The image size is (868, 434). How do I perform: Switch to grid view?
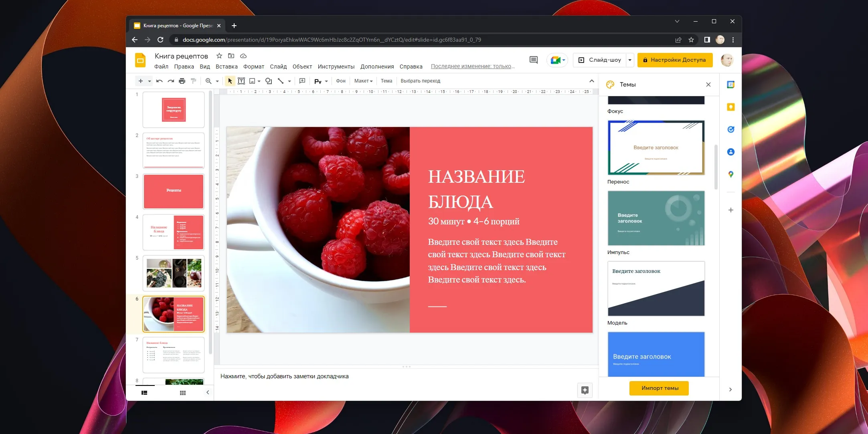(x=183, y=393)
